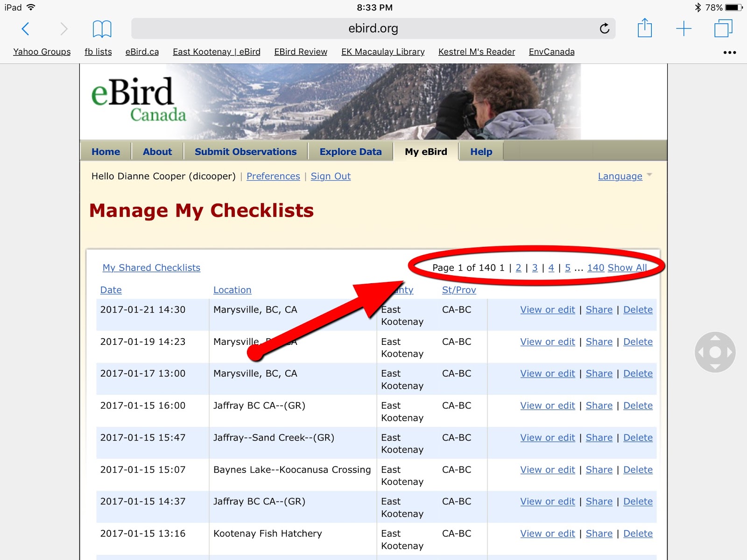Image resolution: width=747 pixels, height=560 pixels.
Task: Delete the Jaffray--Sand Creek checklist
Action: [x=638, y=438]
